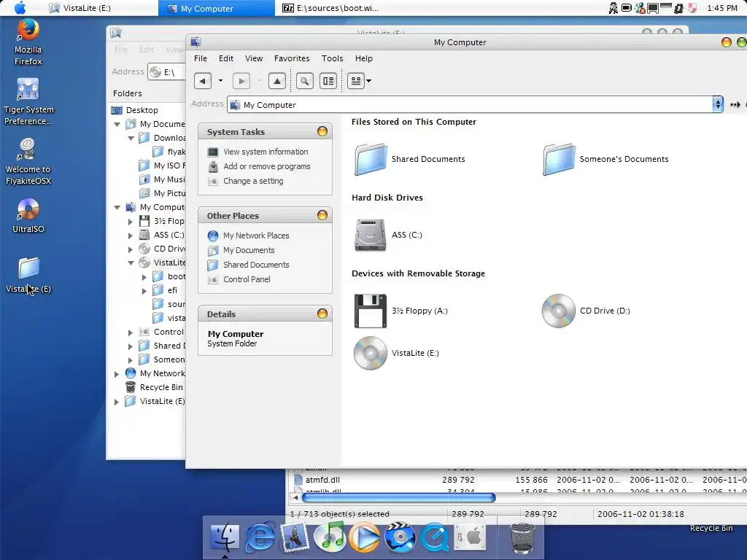Screen dimensions: 747x560
Task: Switch to E:\sources\boot.wim taskbar button
Action: pyautogui.click(x=330, y=8)
